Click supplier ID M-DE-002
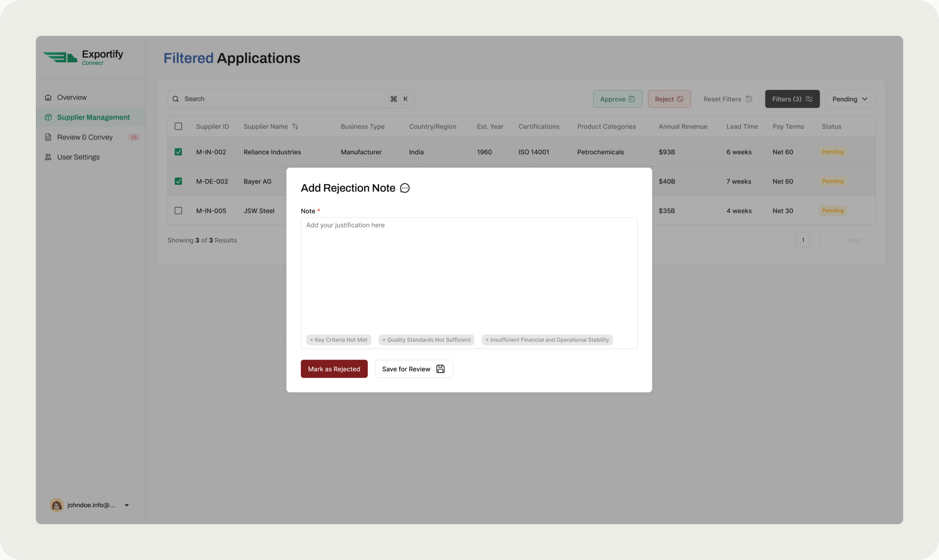 click(x=212, y=181)
